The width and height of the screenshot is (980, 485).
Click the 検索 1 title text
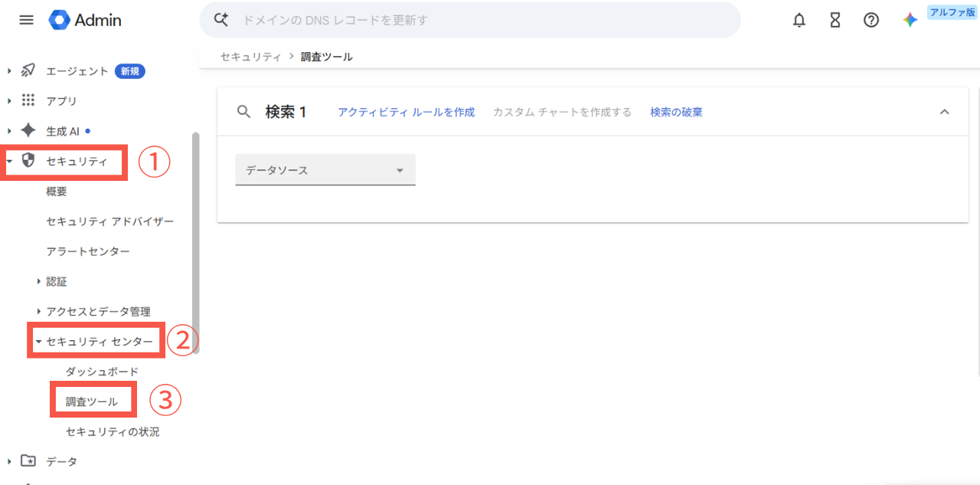click(x=286, y=112)
